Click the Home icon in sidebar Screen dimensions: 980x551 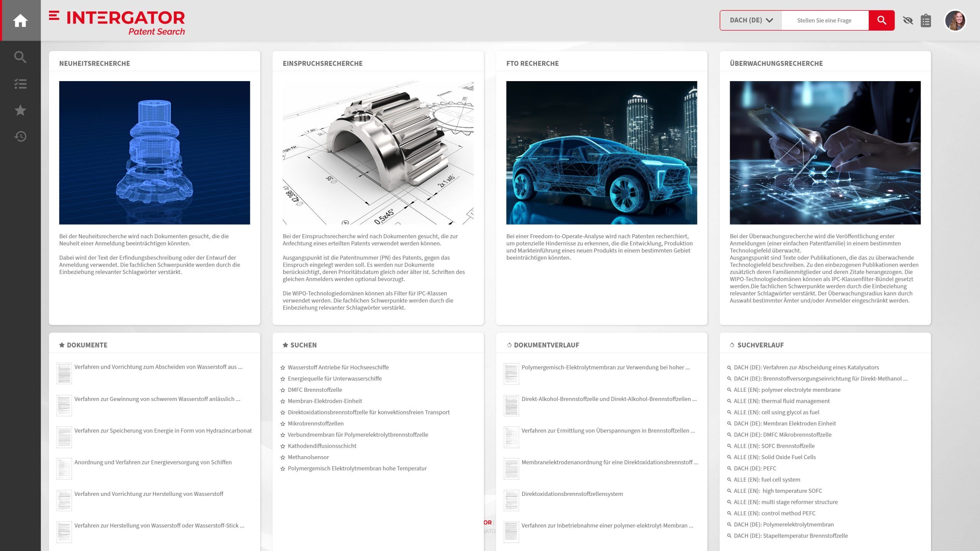pyautogui.click(x=20, y=21)
